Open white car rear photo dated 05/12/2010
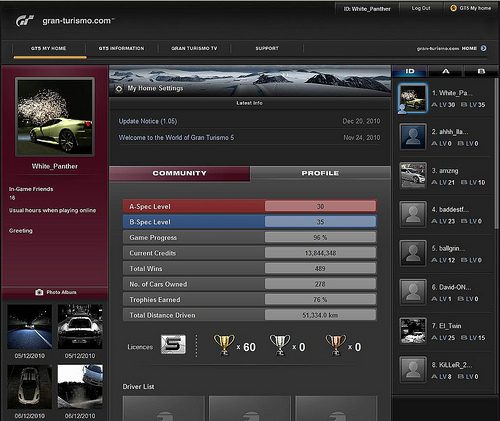 coord(80,327)
